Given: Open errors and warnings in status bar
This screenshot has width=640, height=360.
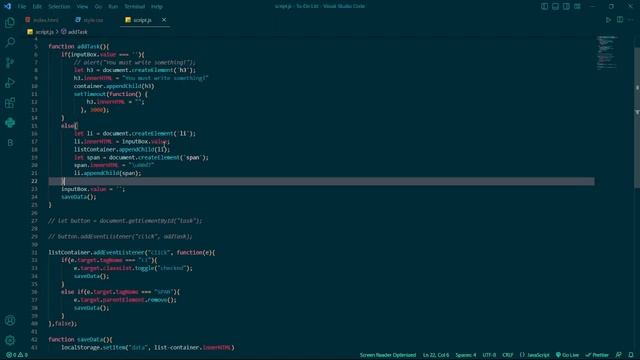Looking at the screenshot, I should tap(17, 355).
